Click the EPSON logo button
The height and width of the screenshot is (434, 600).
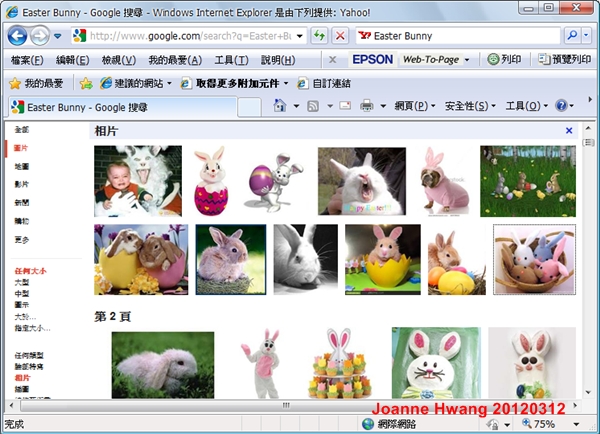point(373,59)
